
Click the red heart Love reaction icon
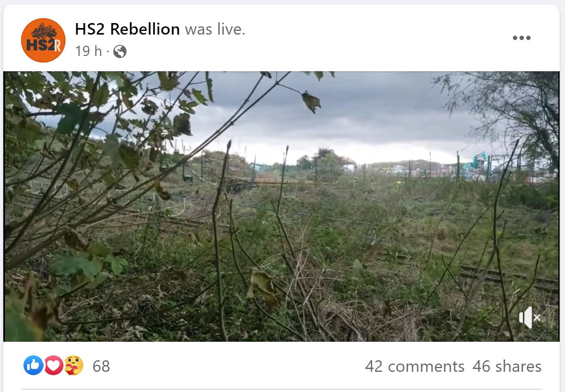(54, 365)
